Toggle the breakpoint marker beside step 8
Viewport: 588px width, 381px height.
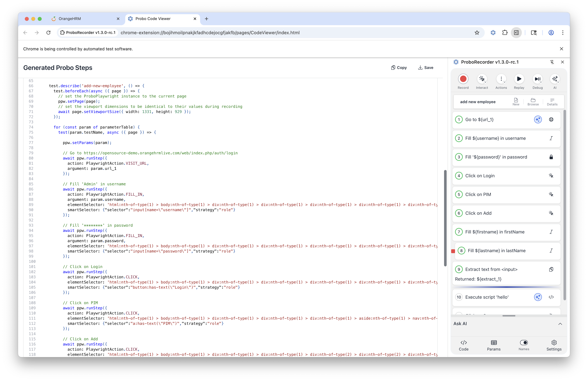[453, 252]
